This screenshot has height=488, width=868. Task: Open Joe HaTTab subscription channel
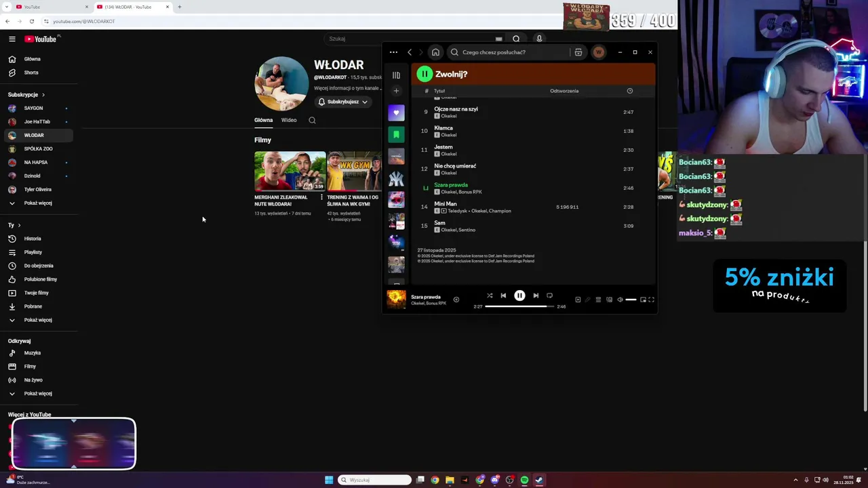click(38, 121)
